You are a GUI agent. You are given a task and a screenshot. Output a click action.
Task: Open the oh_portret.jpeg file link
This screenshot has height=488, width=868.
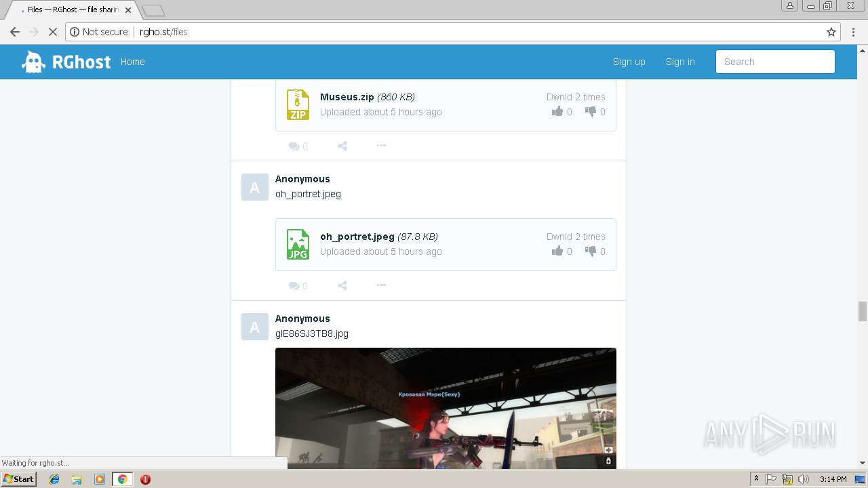click(x=357, y=237)
